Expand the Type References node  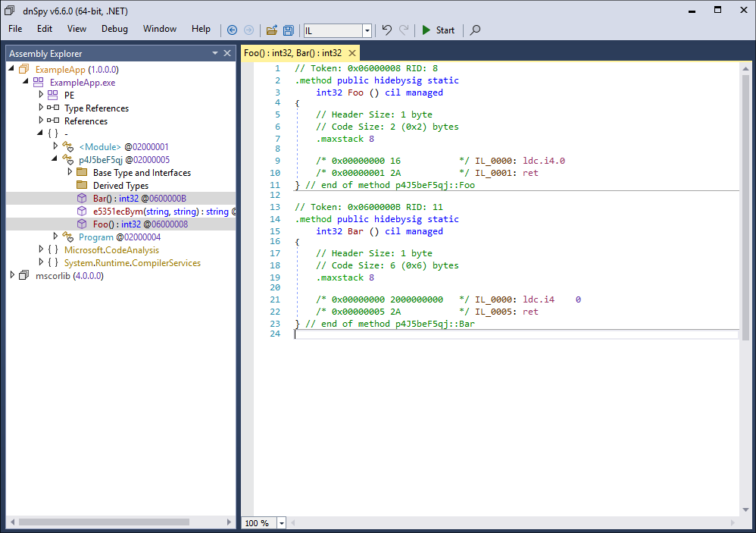[41, 107]
